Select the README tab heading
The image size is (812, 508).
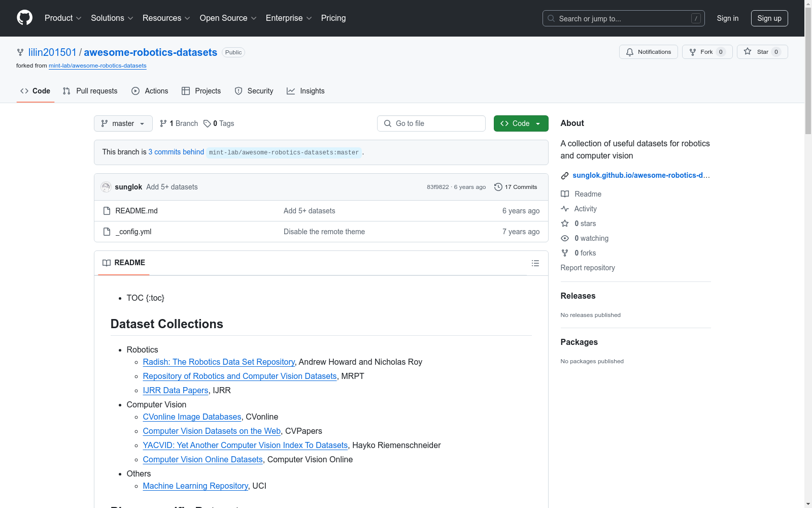pyautogui.click(x=124, y=263)
